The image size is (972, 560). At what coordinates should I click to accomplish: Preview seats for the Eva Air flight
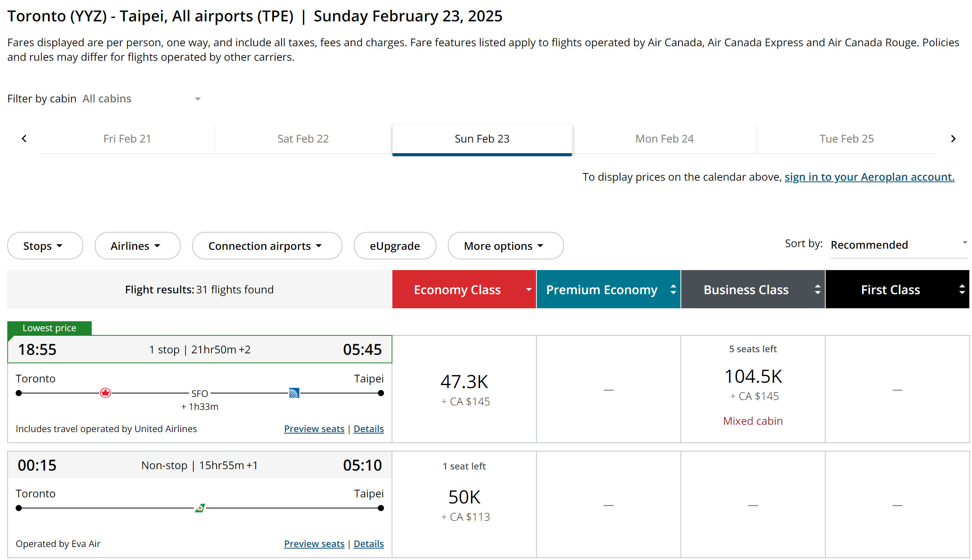pyautogui.click(x=314, y=544)
